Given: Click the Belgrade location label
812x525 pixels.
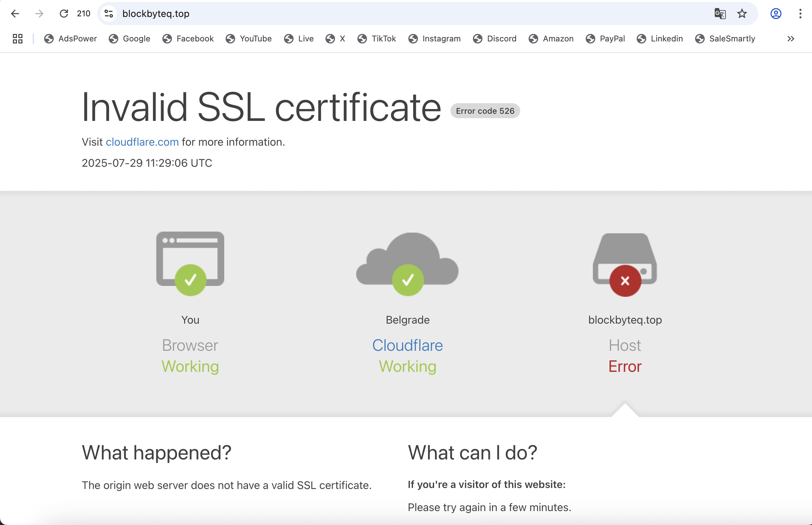Looking at the screenshot, I should [408, 320].
